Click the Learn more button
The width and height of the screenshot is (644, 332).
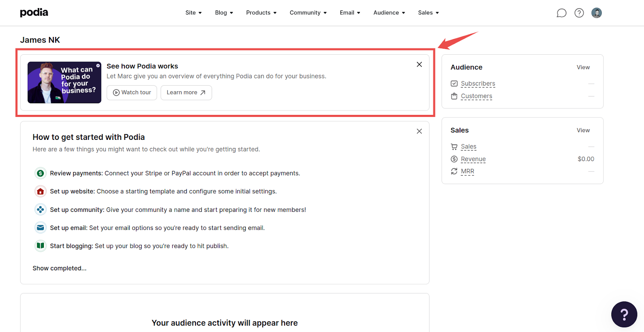[x=186, y=92]
